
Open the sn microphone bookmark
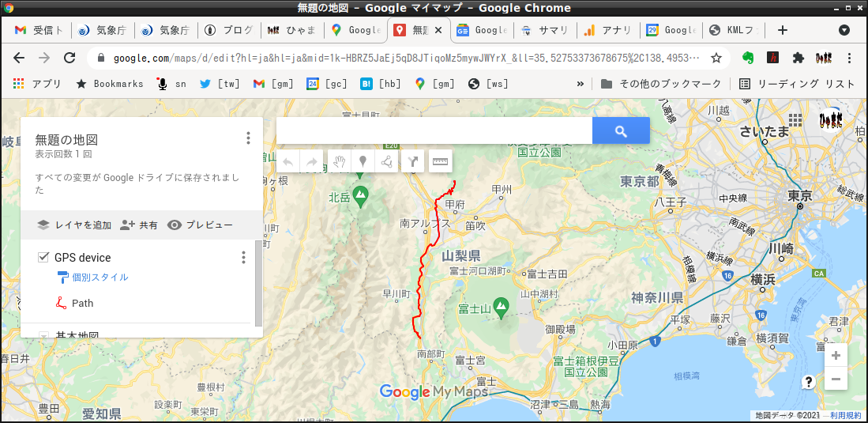(x=171, y=84)
